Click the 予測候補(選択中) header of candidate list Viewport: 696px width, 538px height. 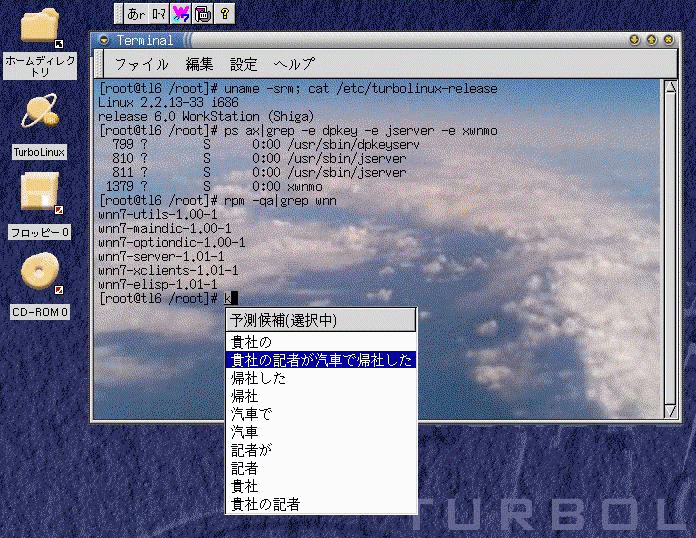click(320, 320)
